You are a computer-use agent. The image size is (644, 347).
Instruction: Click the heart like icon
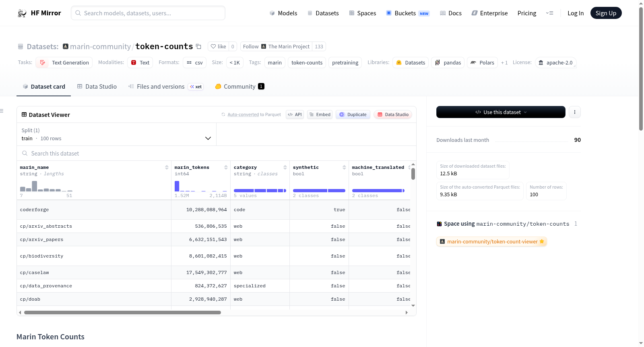213,46
